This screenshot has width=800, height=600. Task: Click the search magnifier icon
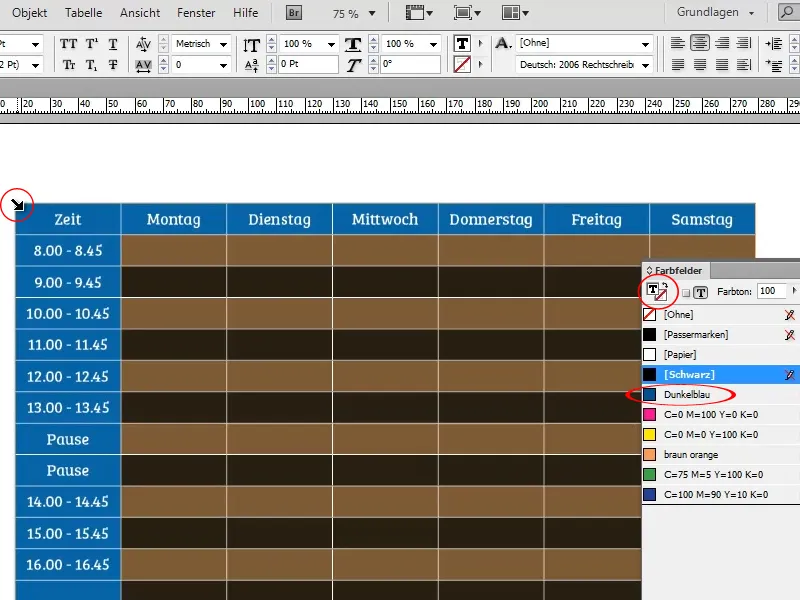pyautogui.click(x=788, y=12)
